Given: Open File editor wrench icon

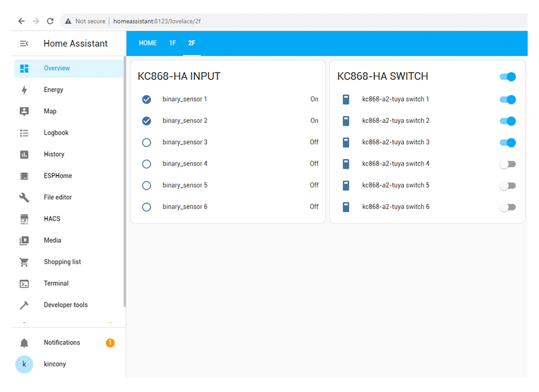Looking at the screenshot, I should (24, 198).
